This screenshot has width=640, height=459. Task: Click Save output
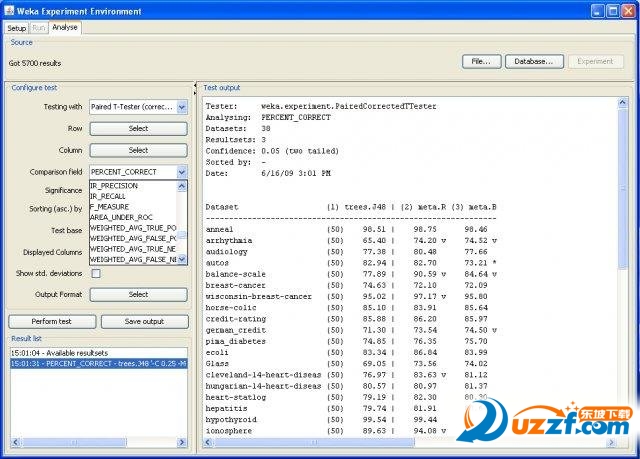[x=144, y=322]
